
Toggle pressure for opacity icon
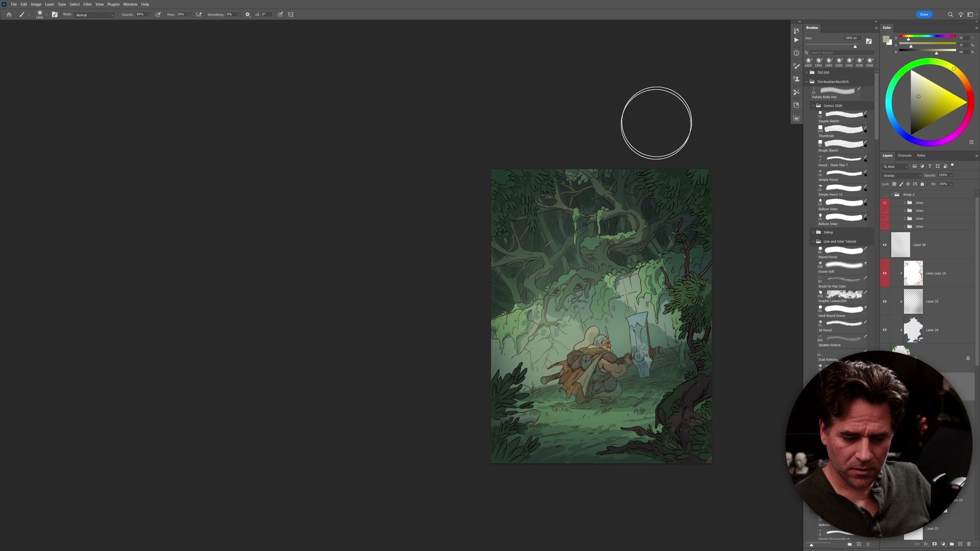pyautogui.click(x=158, y=14)
